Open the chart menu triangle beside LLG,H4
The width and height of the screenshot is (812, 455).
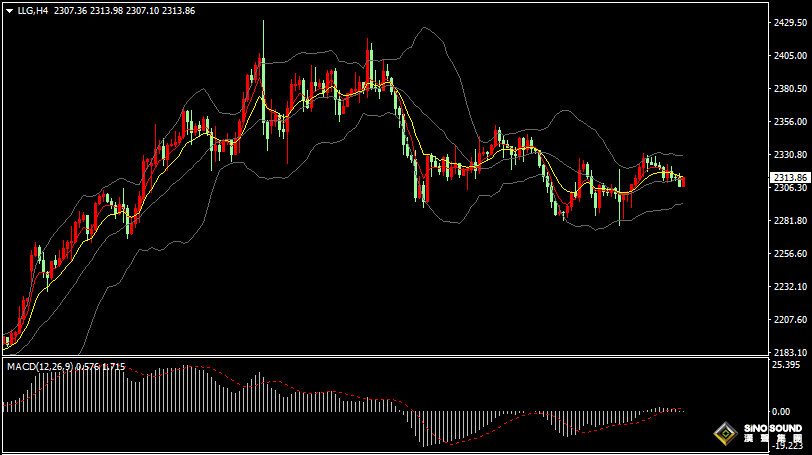pyautogui.click(x=9, y=10)
